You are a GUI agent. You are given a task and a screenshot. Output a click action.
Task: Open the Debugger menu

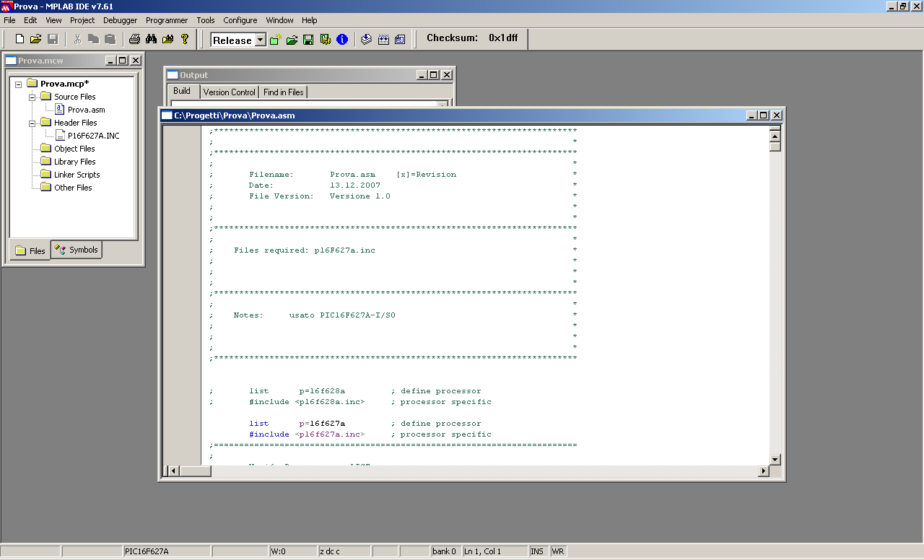click(120, 20)
